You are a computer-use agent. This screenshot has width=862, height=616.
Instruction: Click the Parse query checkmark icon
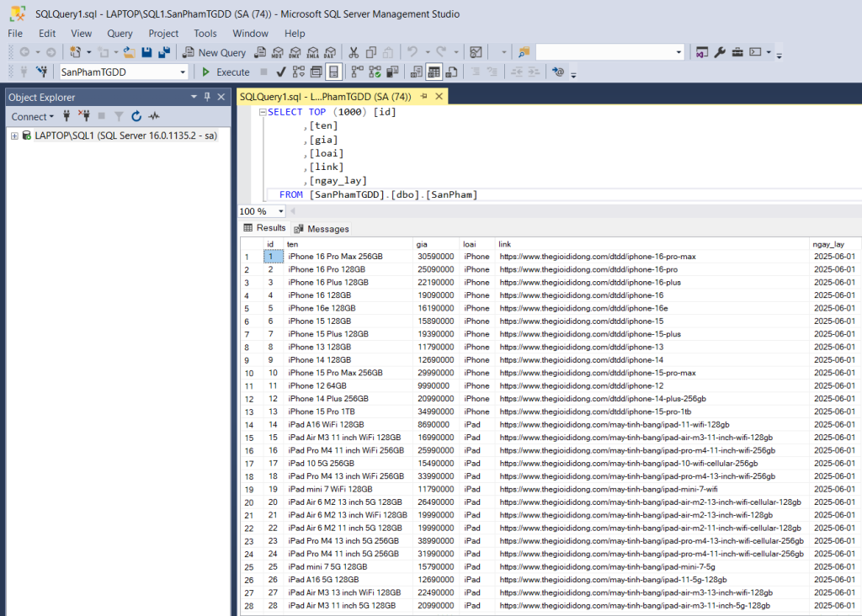pos(281,72)
